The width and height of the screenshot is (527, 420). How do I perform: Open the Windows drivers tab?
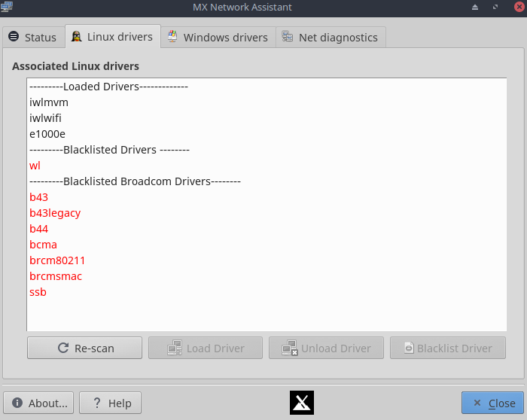218,38
